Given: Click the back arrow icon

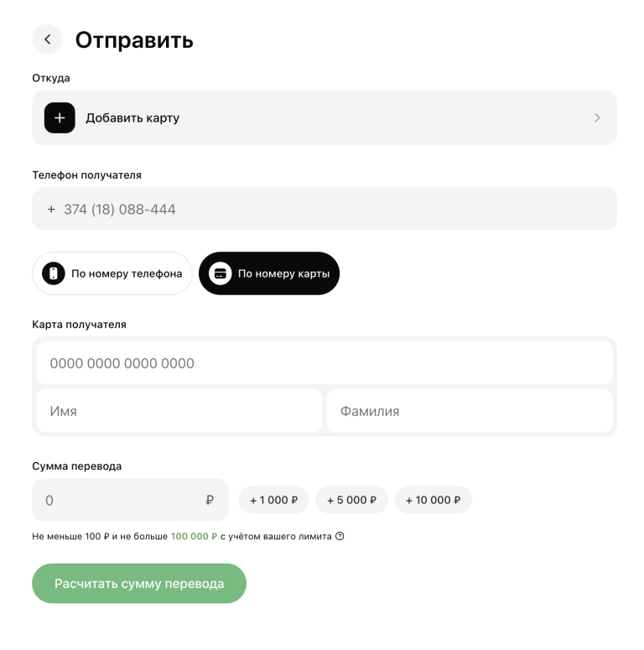Looking at the screenshot, I should [x=47, y=39].
